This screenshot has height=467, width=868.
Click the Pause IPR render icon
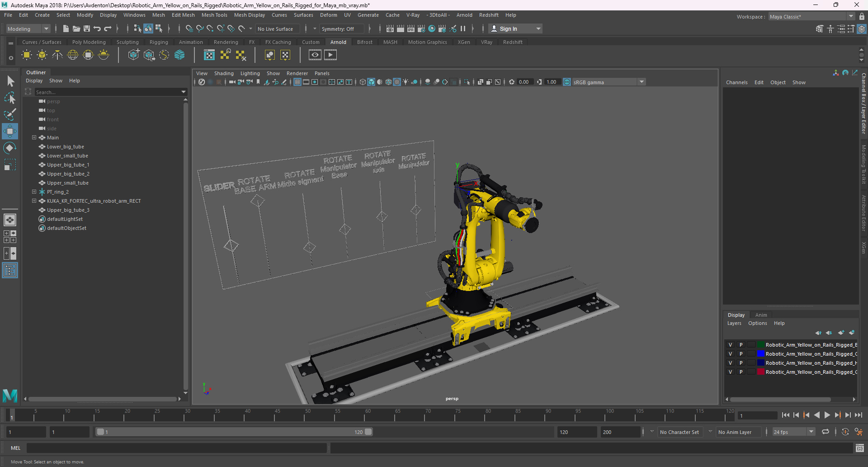463,29
